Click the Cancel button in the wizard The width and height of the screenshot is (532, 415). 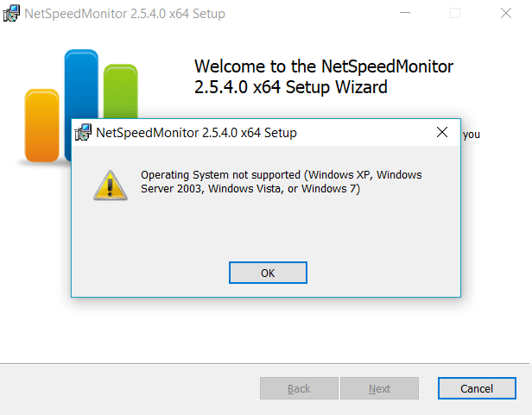[477, 388]
